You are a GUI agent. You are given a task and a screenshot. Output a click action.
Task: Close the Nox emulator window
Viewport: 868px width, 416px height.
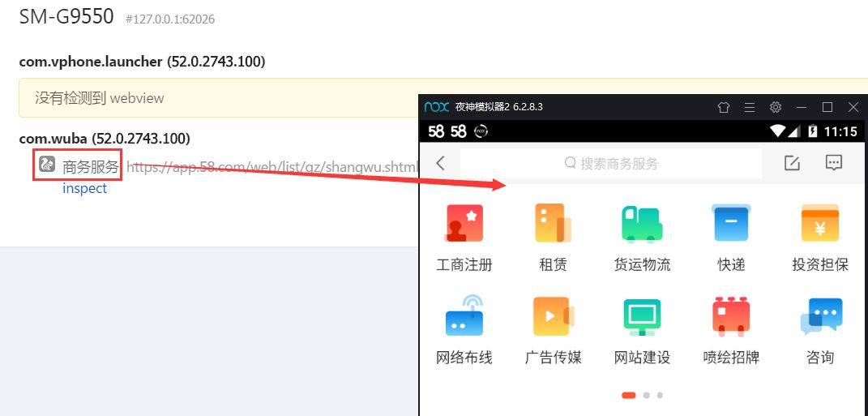(853, 107)
